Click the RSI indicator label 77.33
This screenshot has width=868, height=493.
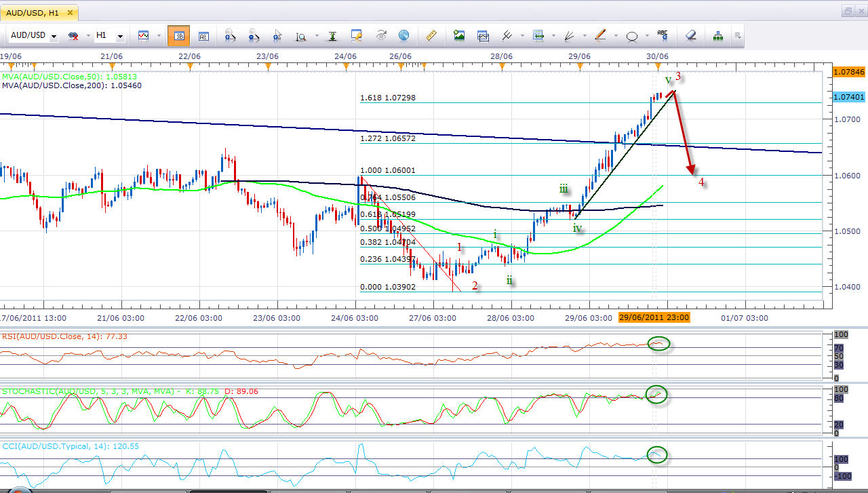(x=64, y=336)
